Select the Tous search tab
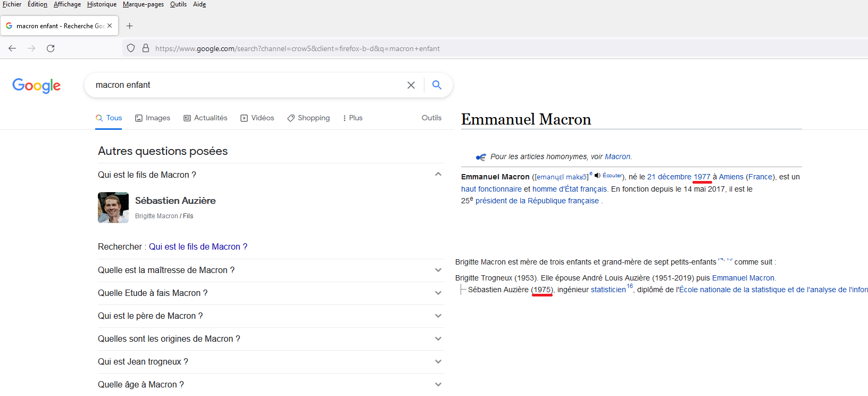Screen dimensions: 868x396 point(108,118)
